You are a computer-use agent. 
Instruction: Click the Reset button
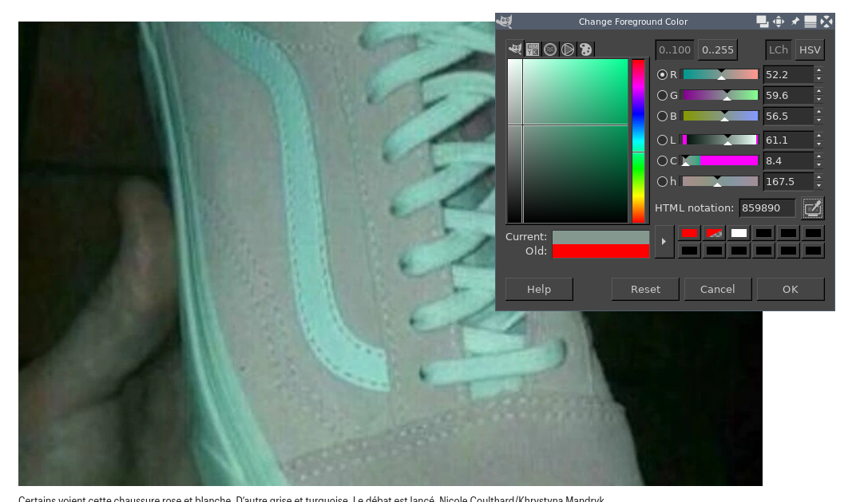pyautogui.click(x=645, y=289)
